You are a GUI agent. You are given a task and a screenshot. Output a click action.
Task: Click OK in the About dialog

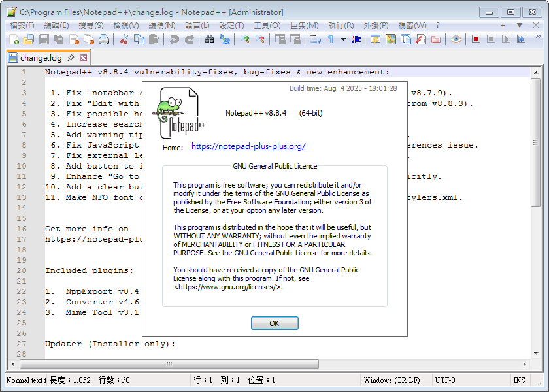[x=274, y=323]
